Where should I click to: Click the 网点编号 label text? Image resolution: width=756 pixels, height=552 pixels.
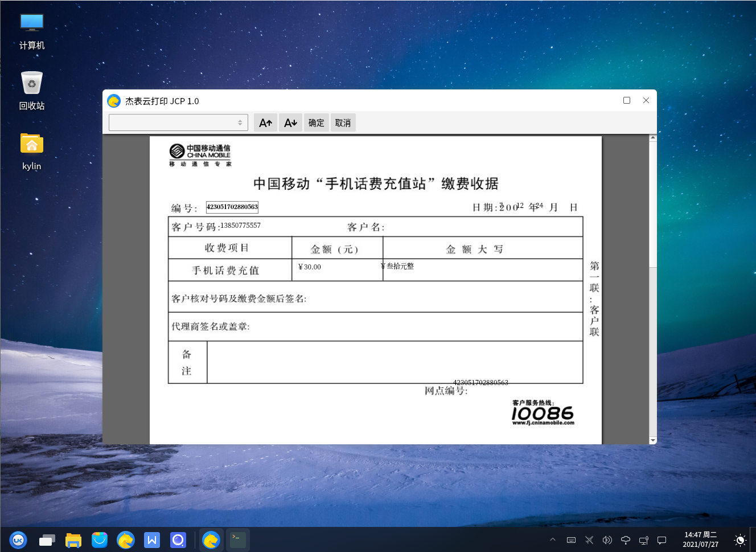coord(446,391)
